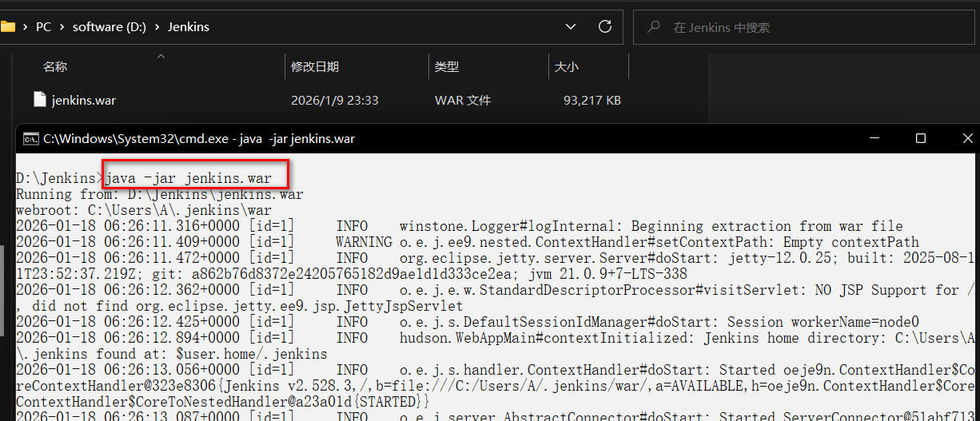Sort files by 大小 column header

(566, 67)
